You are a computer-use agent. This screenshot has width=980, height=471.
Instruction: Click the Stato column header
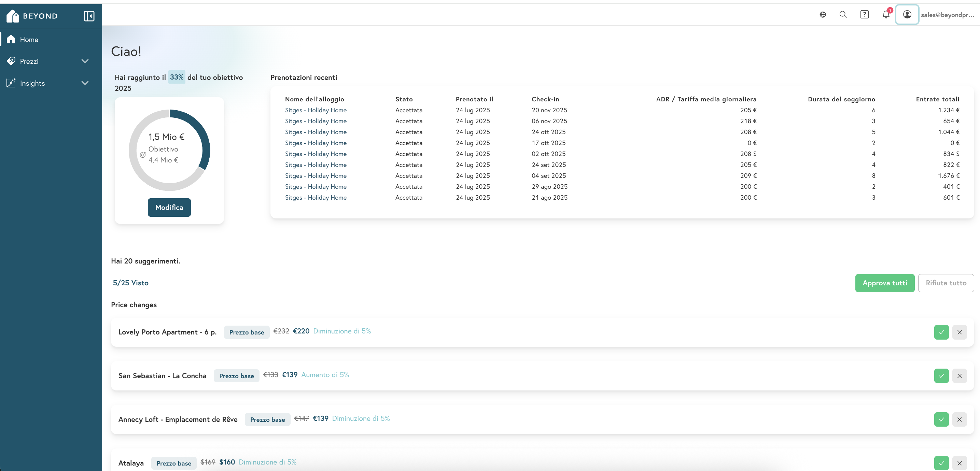404,99
